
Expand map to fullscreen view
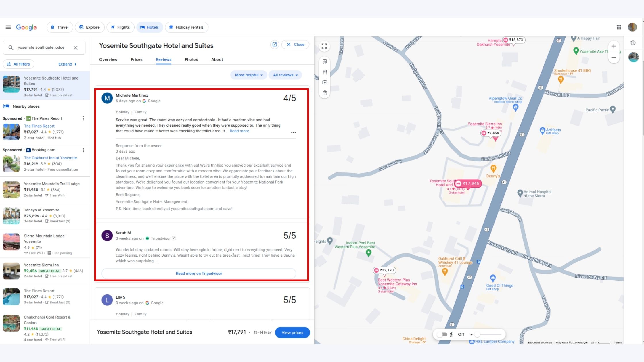(324, 46)
